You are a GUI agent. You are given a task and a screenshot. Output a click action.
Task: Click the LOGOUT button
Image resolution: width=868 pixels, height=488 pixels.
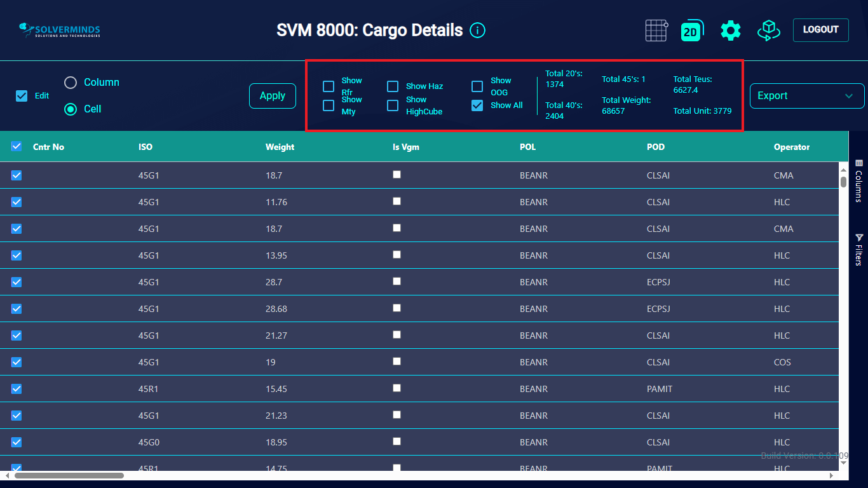(x=820, y=30)
